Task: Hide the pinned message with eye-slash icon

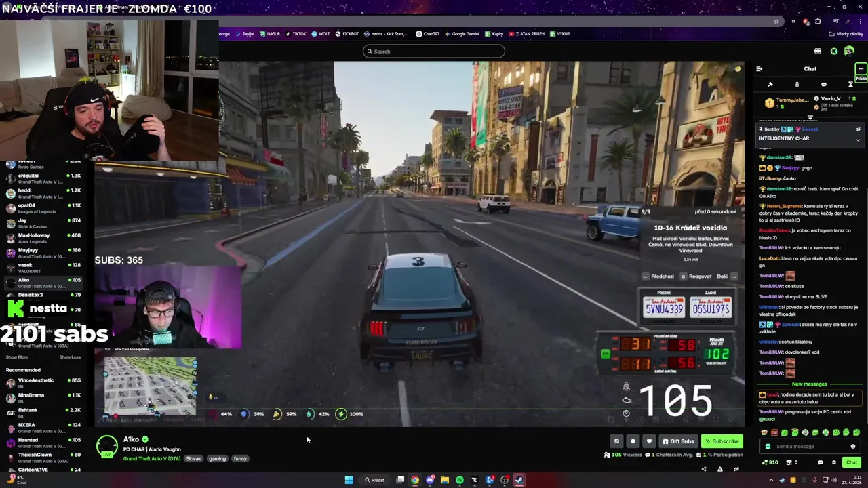Action: coord(858,129)
